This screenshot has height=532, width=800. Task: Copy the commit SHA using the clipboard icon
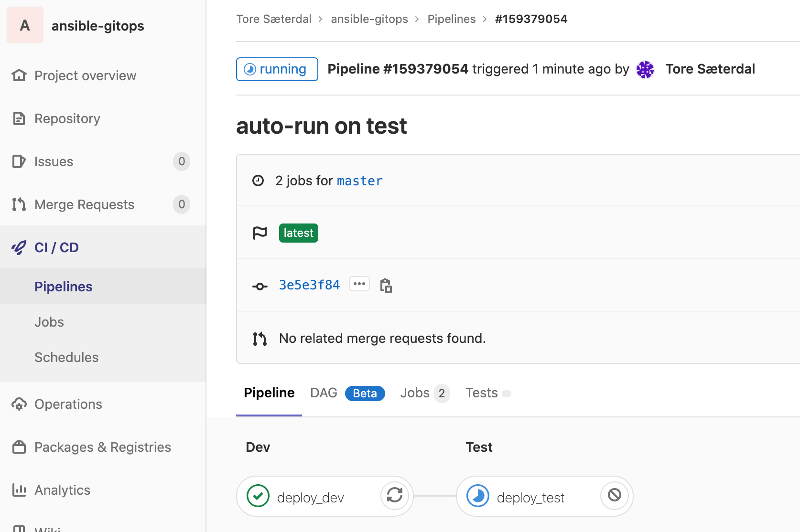click(386, 285)
